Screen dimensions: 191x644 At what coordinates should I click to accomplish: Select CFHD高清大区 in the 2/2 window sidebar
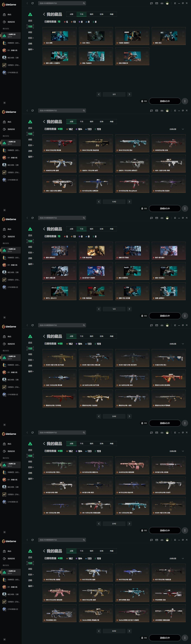[x=11, y=73]
